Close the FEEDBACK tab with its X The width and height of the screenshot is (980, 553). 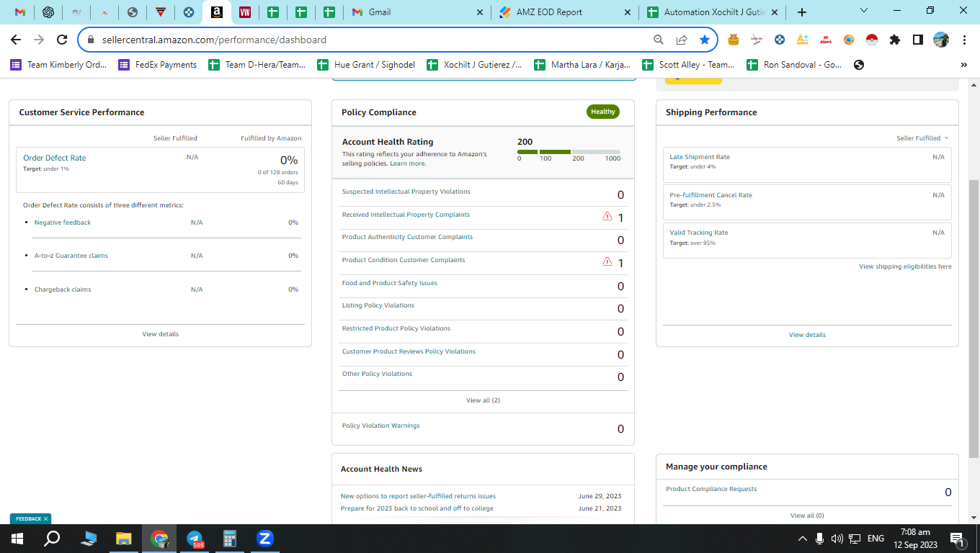[45, 518]
